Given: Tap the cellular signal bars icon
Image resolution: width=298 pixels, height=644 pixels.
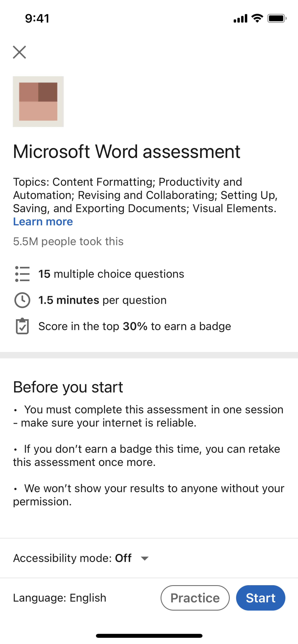Looking at the screenshot, I should pos(240,18).
